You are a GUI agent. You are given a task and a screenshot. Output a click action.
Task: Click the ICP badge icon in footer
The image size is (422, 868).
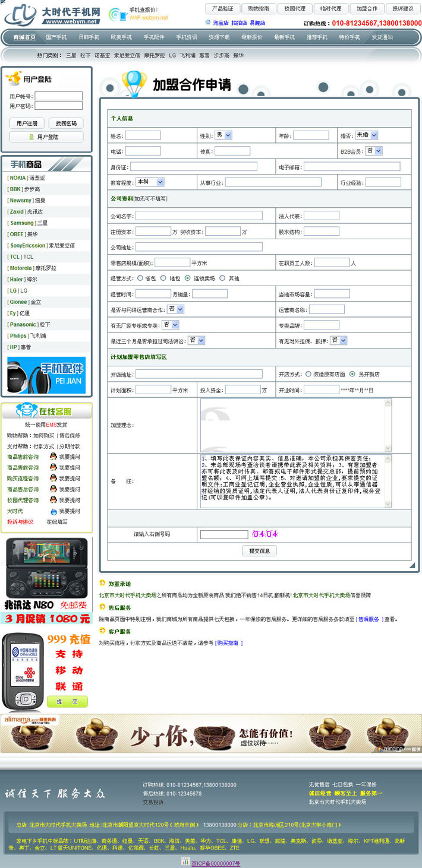[x=185, y=862]
